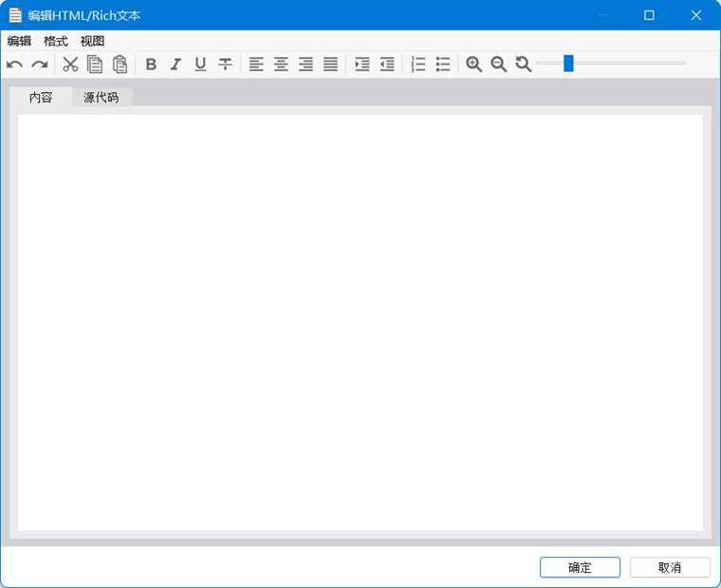Insert a numbered list
Image resolution: width=721 pixels, height=588 pixels.
click(418, 64)
